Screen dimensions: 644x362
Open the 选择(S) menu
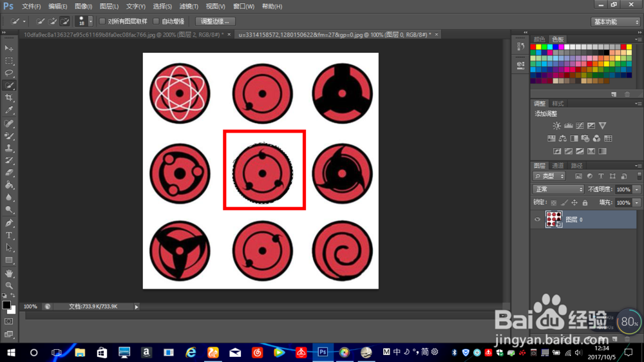[162, 6]
